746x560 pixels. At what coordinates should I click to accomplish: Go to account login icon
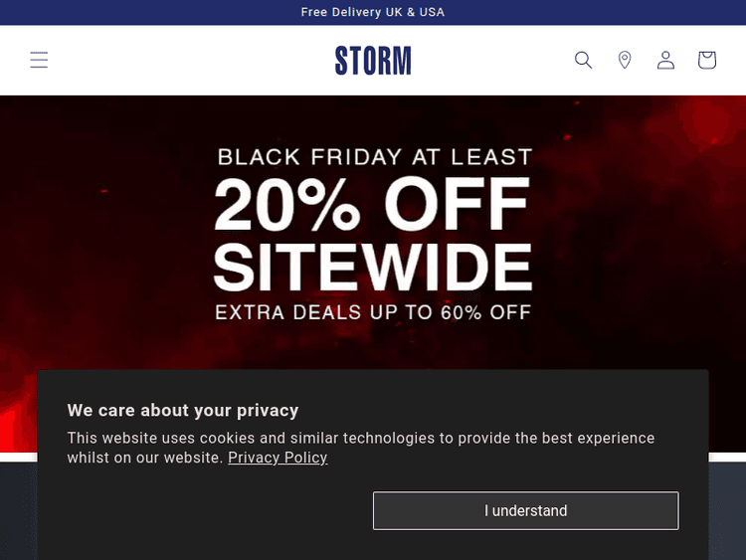665,60
